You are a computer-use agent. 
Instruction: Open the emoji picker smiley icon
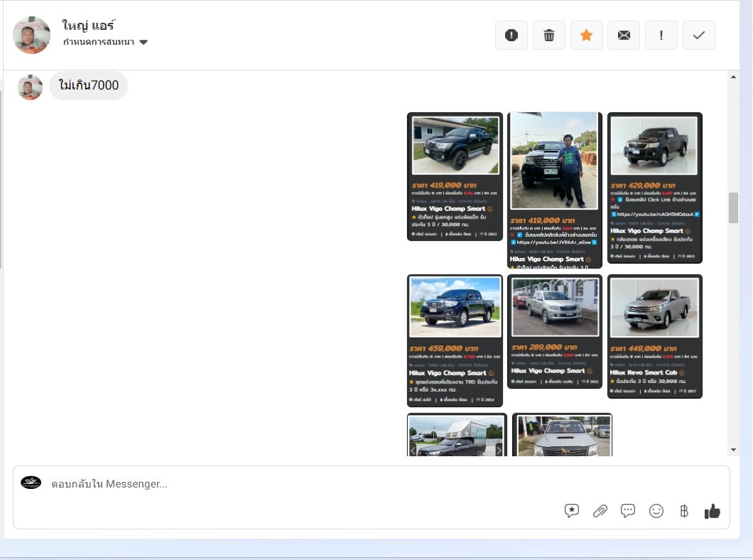(656, 510)
